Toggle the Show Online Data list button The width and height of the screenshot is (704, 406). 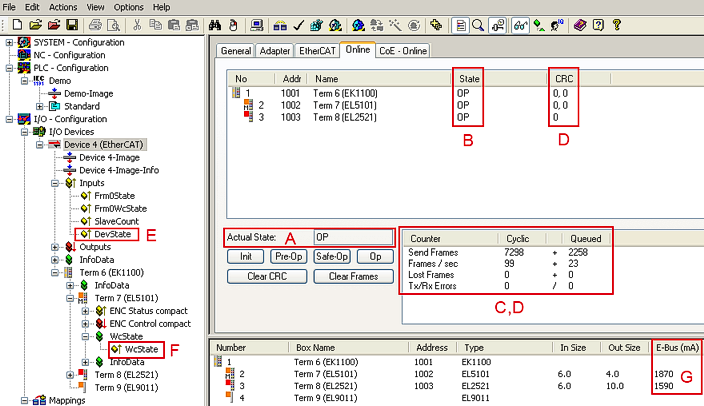coord(460,25)
